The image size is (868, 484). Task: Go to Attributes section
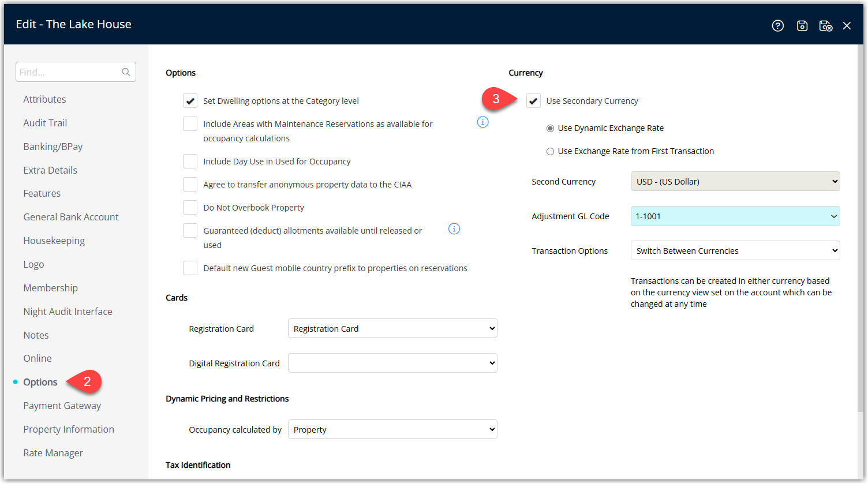click(44, 99)
